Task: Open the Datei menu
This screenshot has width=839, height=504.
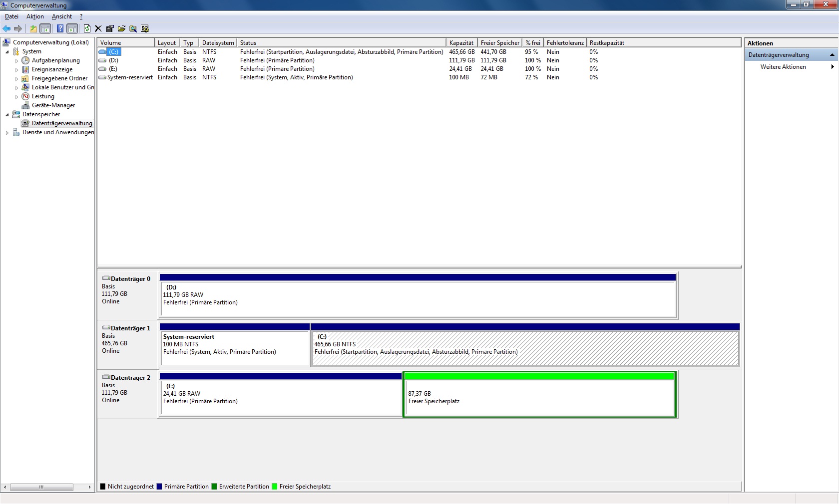Action: pyautogui.click(x=11, y=16)
